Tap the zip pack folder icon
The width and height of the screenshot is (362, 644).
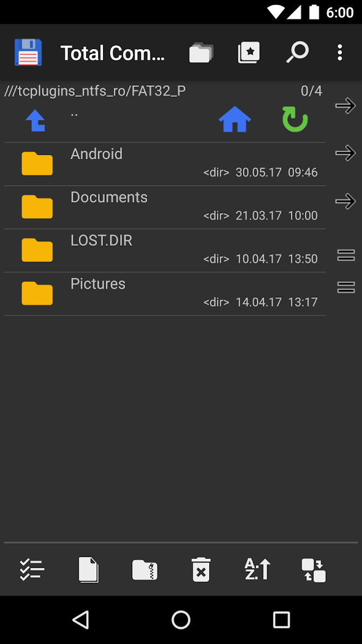point(145,570)
